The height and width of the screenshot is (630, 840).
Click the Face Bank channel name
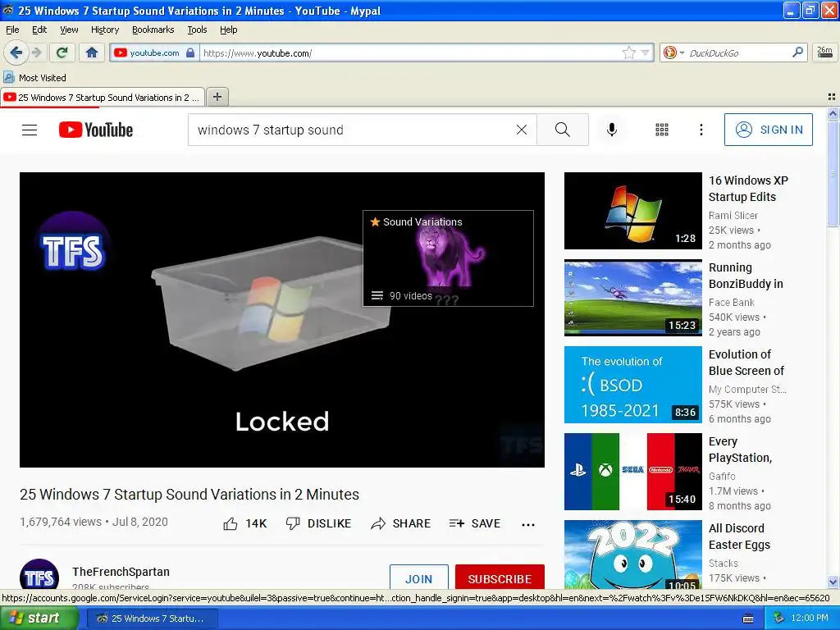pos(731,302)
